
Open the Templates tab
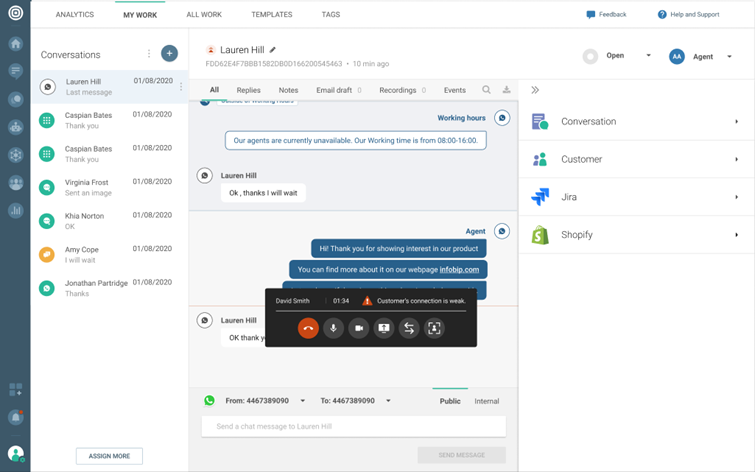coord(272,15)
